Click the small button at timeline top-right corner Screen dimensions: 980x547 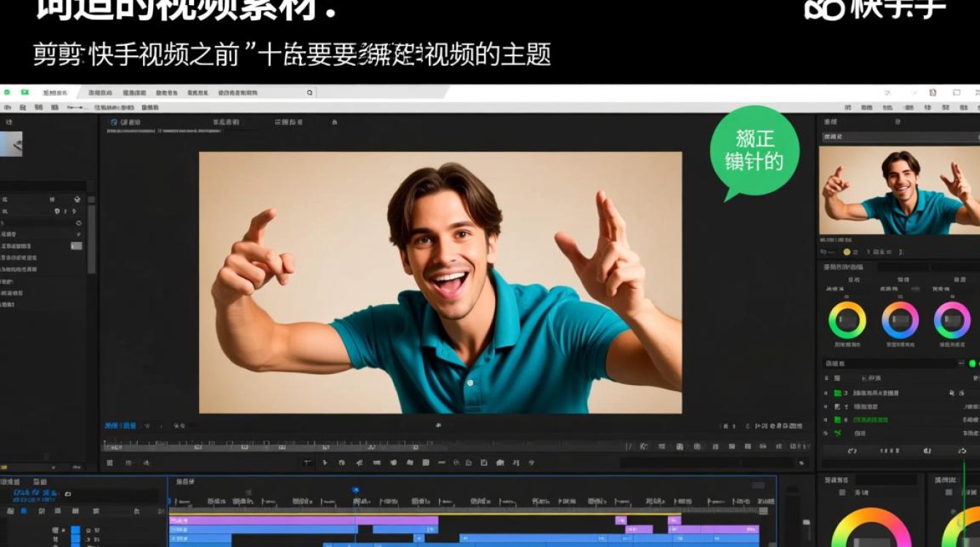758,485
